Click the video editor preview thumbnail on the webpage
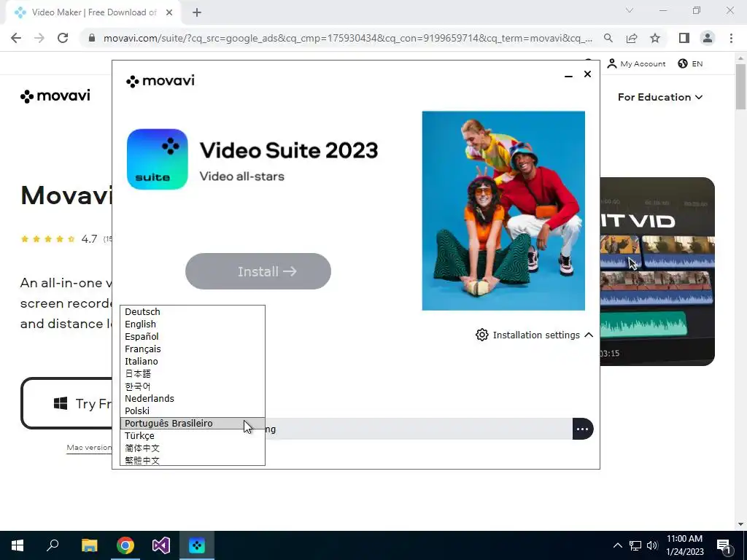747x560 pixels. point(657,271)
